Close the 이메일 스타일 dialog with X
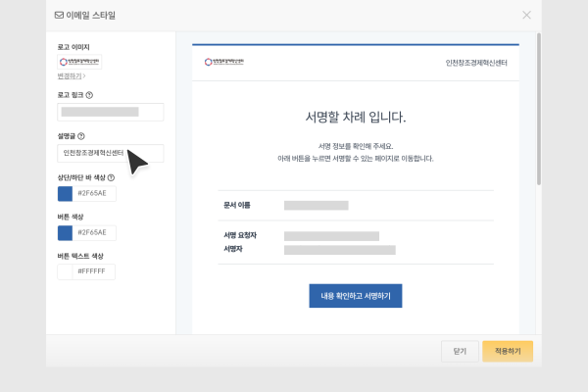 pos(526,15)
